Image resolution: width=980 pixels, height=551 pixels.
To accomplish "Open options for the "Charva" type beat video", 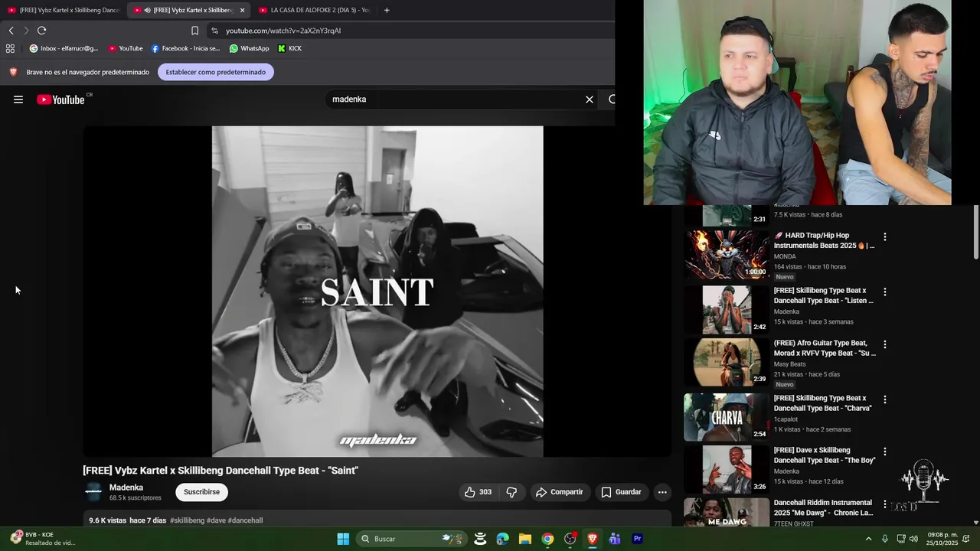I will 885,399.
